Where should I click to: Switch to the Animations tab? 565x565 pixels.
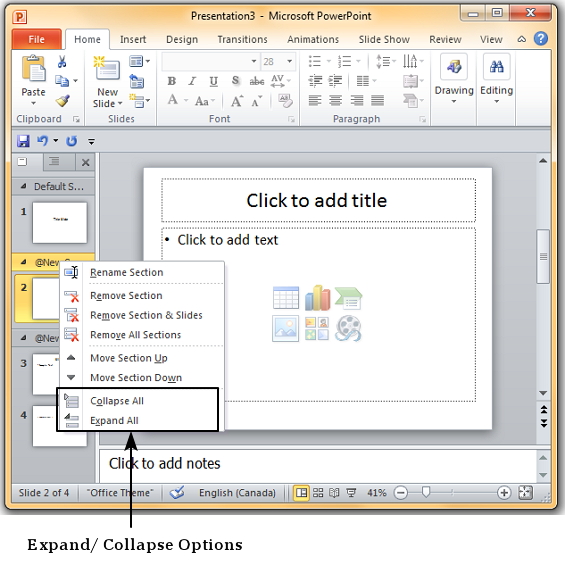pyautogui.click(x=313, y=39)
